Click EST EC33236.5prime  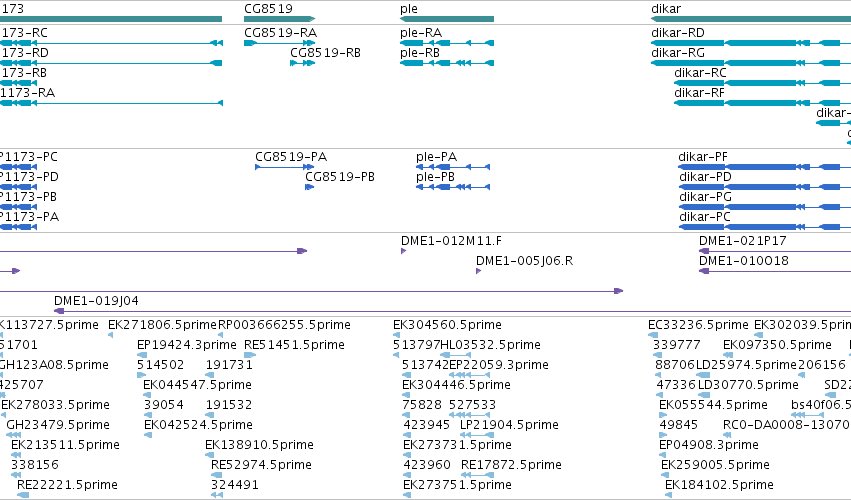pos(698,325)
